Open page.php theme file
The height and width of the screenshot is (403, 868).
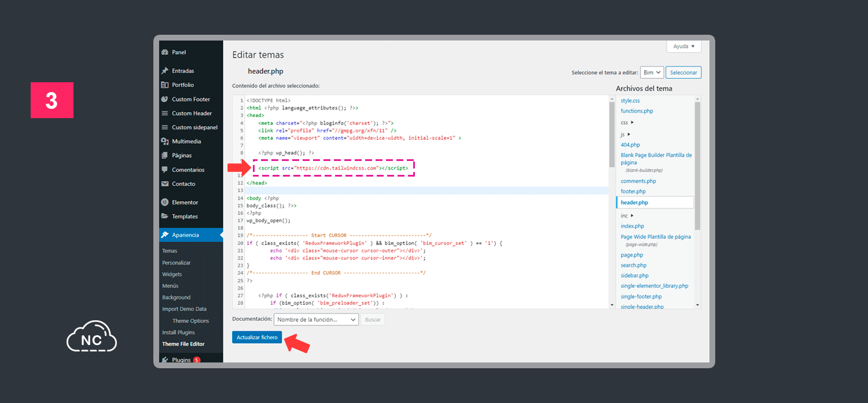(632, 255)
